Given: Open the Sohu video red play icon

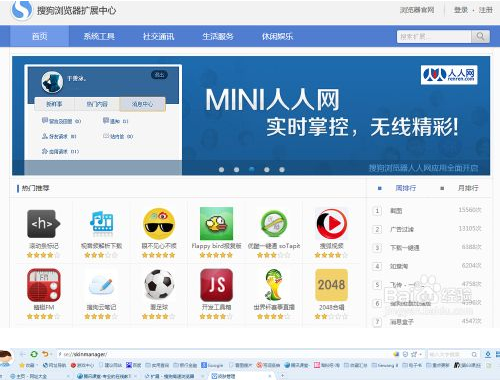Looking at the screenshot, I should (x=331, y=224).
